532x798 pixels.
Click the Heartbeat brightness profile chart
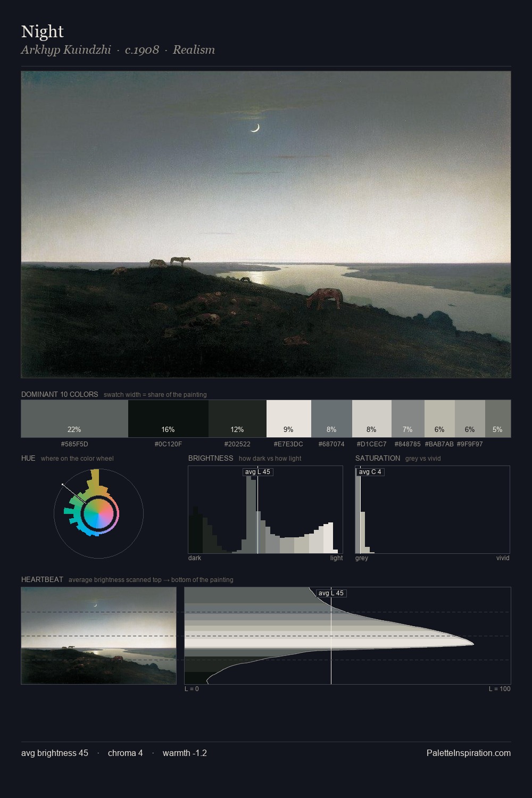click(347, 636)
